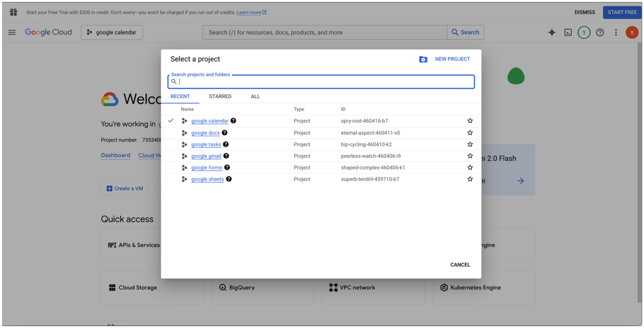Screen dimensions: 644x328
Task: Activate the Cloud Shell terminal icon
Action: [568, 32]
